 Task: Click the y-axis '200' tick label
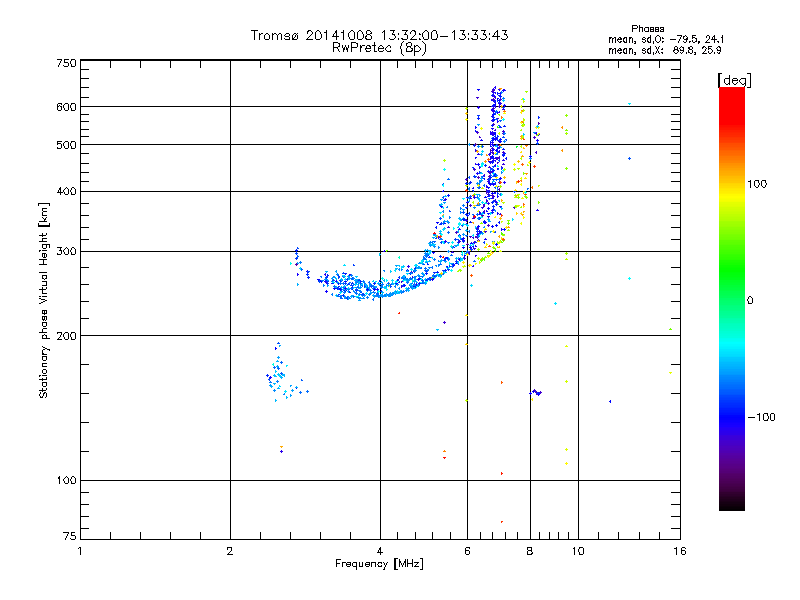(x=66, y=336)
